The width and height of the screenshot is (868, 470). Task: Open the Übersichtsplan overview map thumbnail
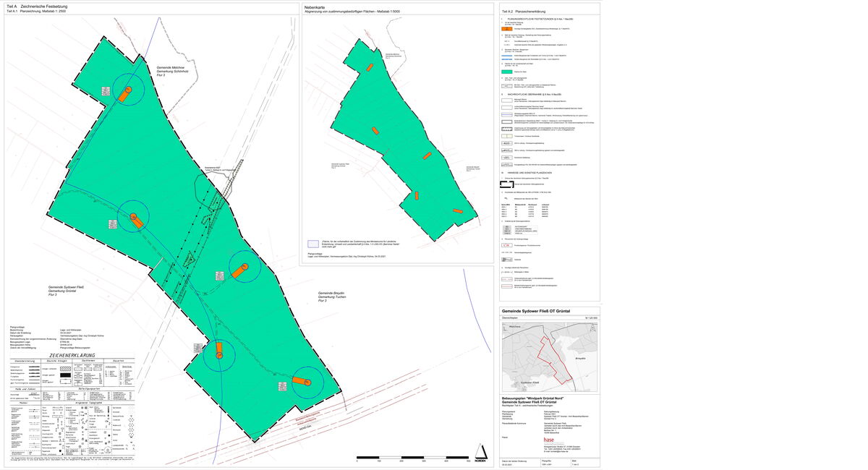(550, 355)
